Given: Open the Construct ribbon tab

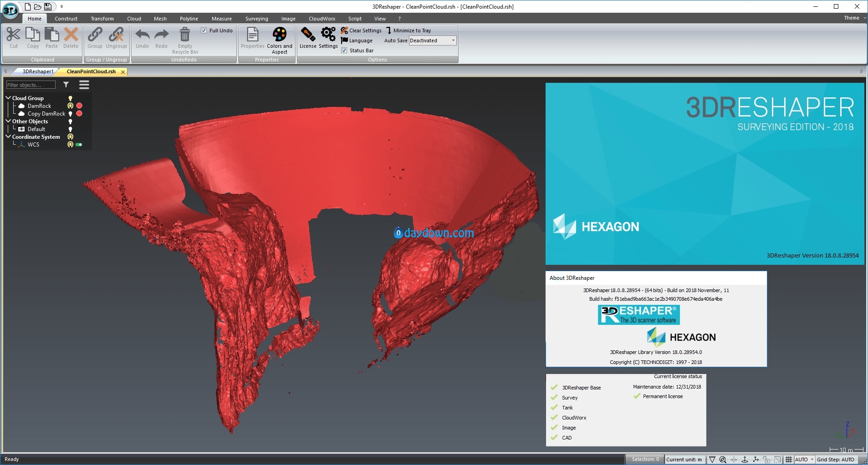Looking at the screenshot, I should click(x=66, y=19).
